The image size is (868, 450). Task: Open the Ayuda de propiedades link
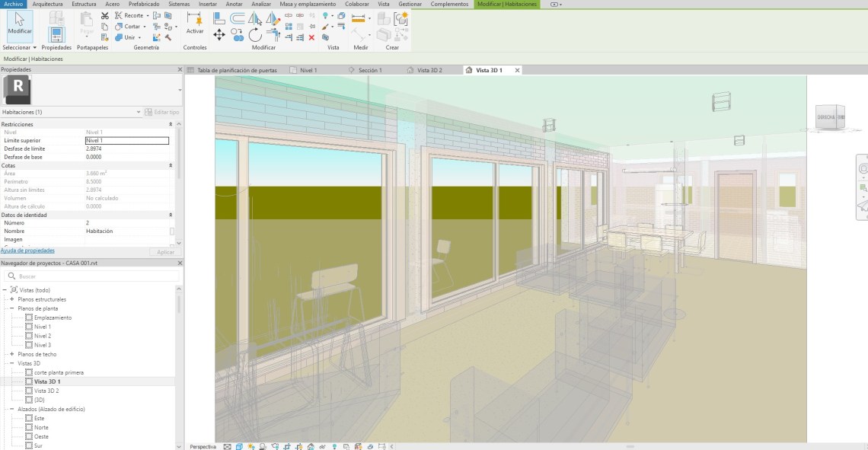(27, 250)
